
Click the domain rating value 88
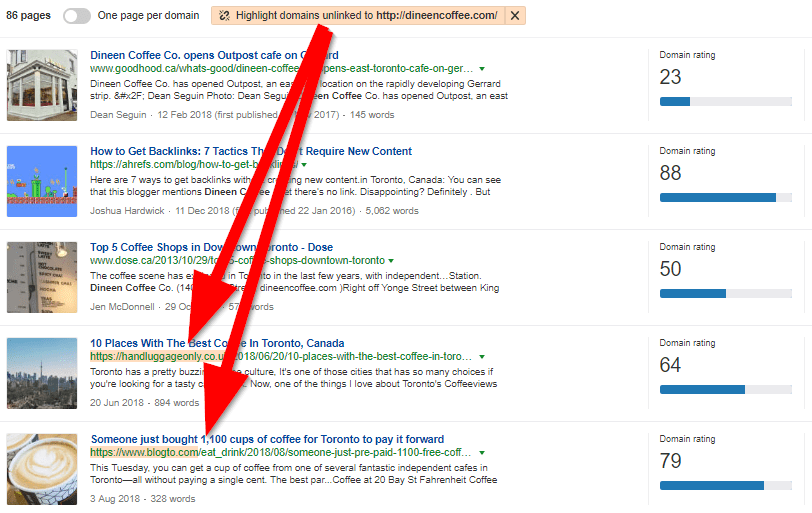click(x=670, y=173)
